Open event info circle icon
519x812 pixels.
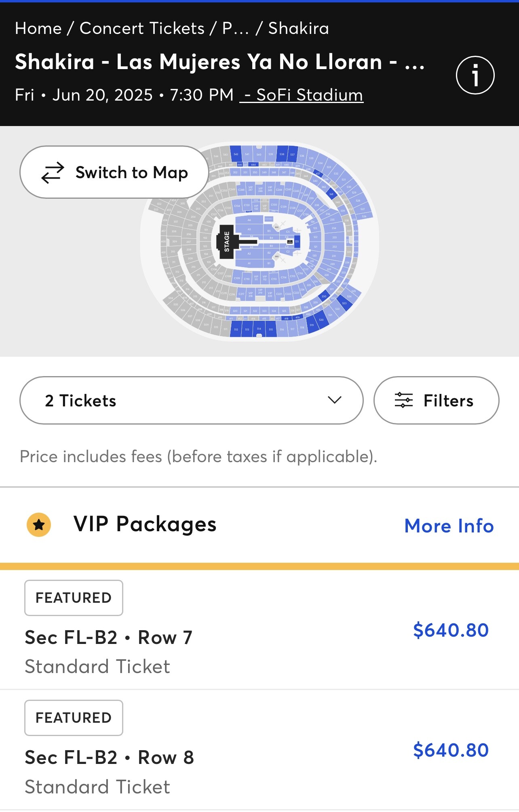tap(475, 75)
